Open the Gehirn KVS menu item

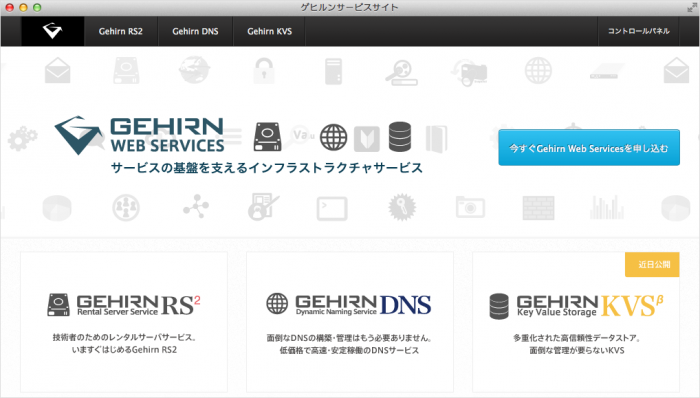pos(270,31)
